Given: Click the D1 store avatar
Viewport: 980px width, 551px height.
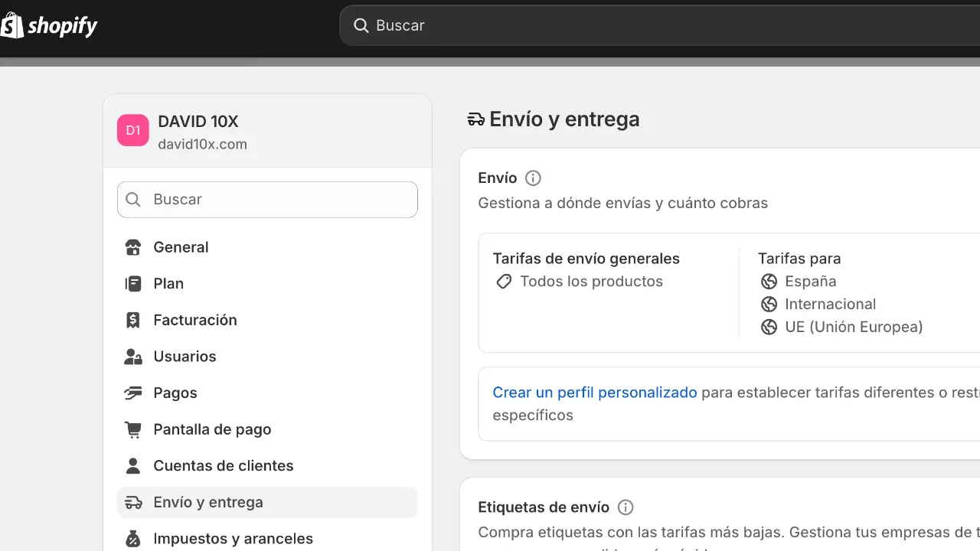Looking at the screenshot, I should click(132, 130).
